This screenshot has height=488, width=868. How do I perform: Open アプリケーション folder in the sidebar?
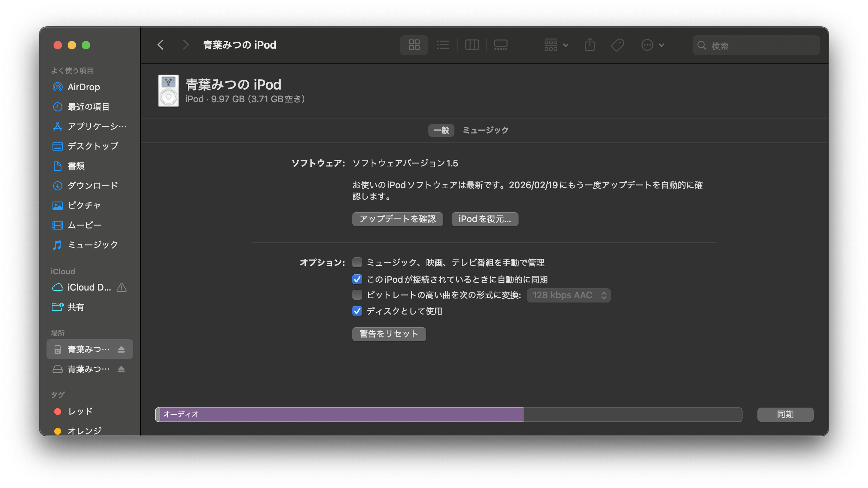pyautogui.click(x=89, y=127)
